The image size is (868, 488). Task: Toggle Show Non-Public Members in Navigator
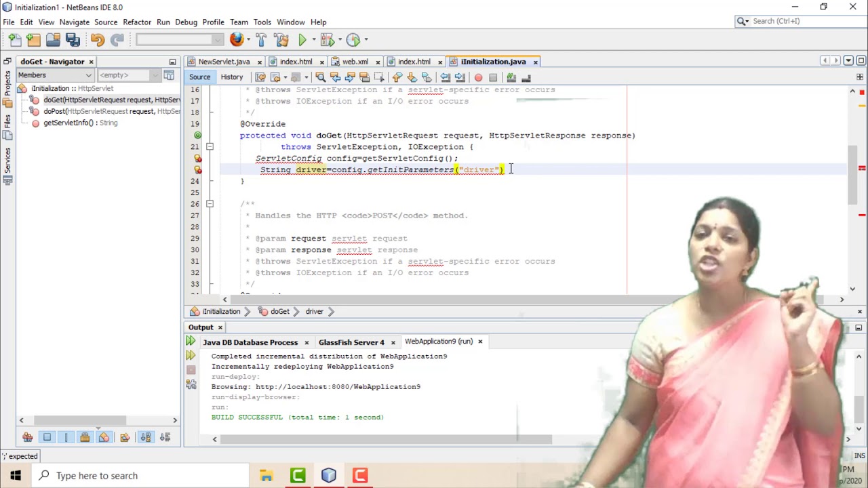coord(85,437)
